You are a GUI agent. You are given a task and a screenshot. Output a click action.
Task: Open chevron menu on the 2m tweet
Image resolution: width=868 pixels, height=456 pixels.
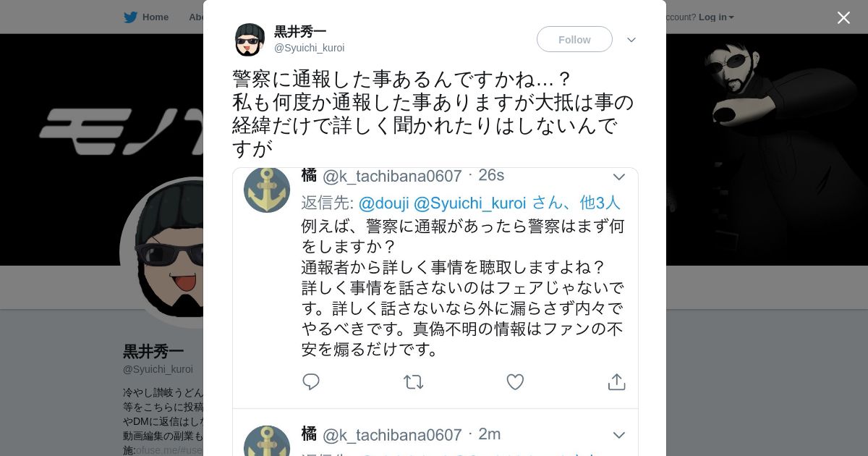click(x=618, y=435)
